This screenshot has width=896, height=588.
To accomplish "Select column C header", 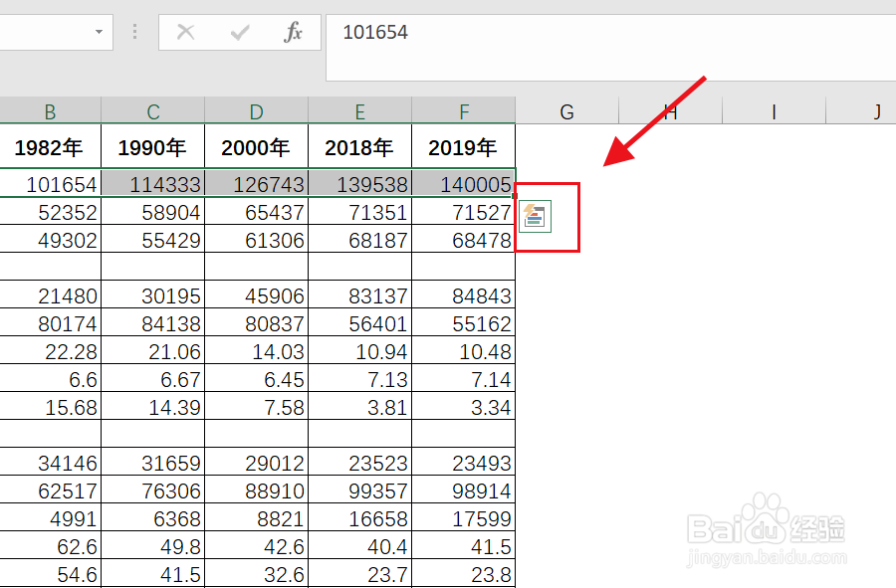I will pyautogui.click(x=153, y=111).
